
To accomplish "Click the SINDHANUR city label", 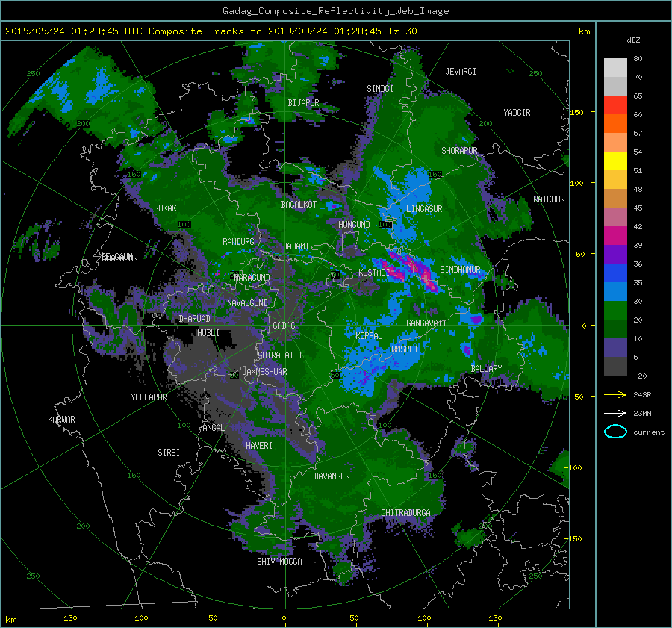I will [460, 270].
